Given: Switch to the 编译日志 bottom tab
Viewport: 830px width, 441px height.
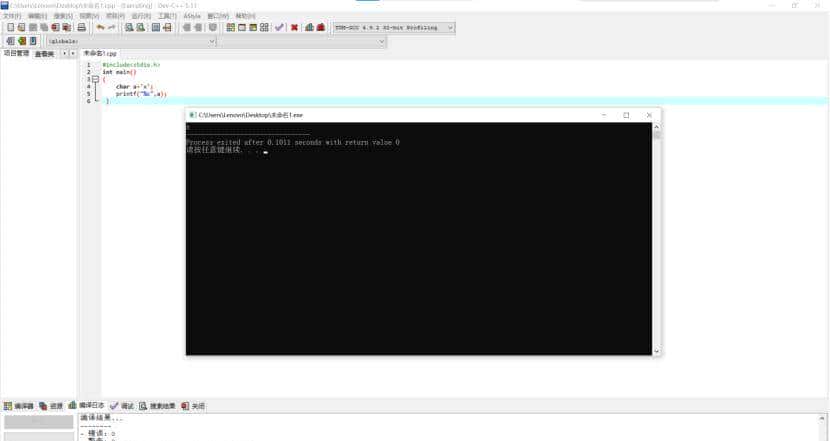Looking at the screenshot, I should tap(86, 406).
